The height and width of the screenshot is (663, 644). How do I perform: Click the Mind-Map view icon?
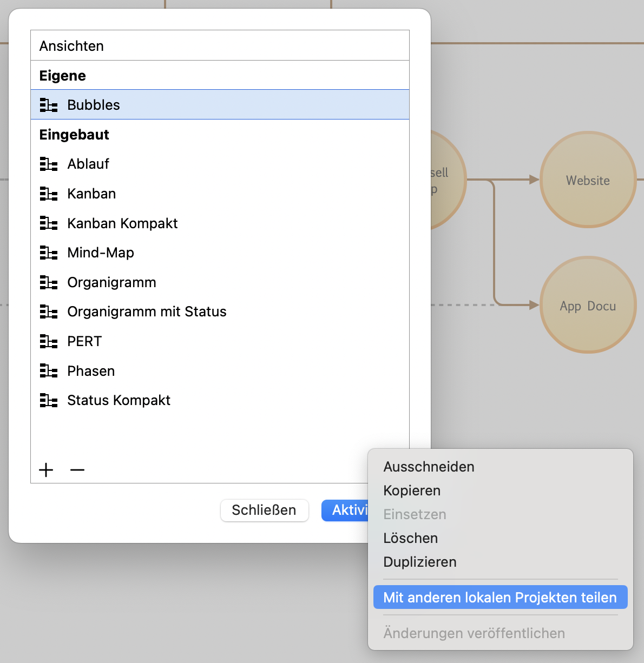[x=49, y=253]
